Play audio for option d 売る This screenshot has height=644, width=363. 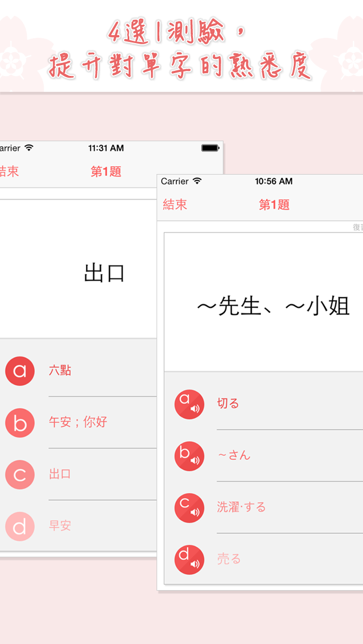coord(189,560)
